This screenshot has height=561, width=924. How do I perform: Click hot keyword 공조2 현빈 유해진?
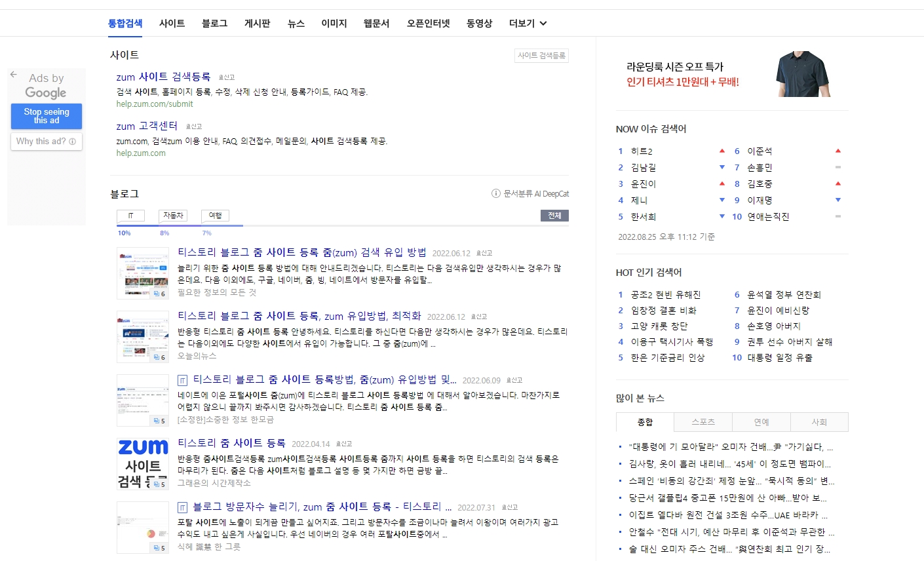point(666,295)
